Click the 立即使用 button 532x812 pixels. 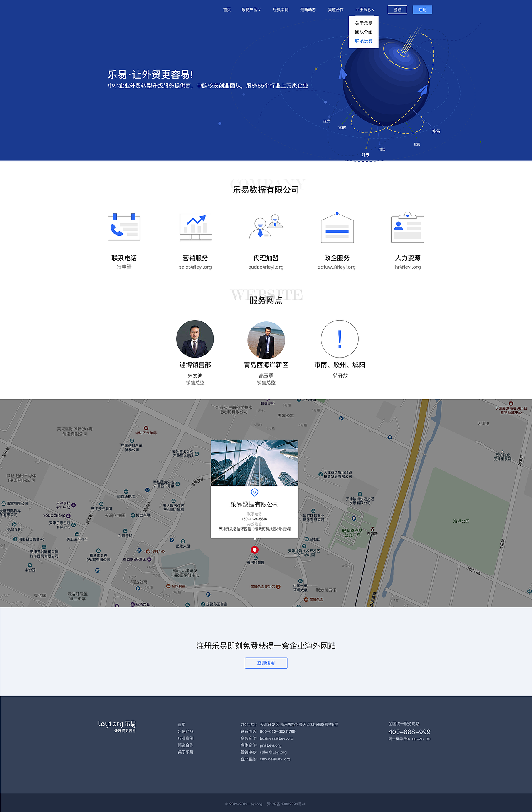266,663
